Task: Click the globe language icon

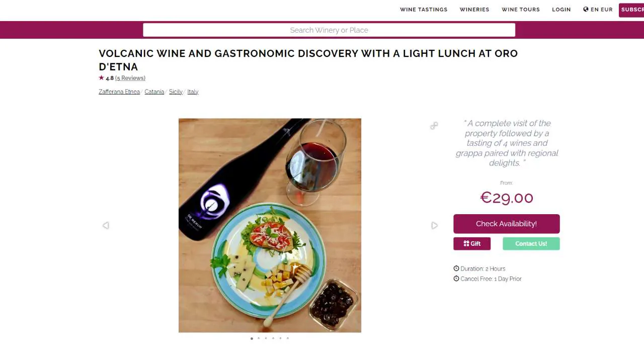Action: (x=586, y=9)
